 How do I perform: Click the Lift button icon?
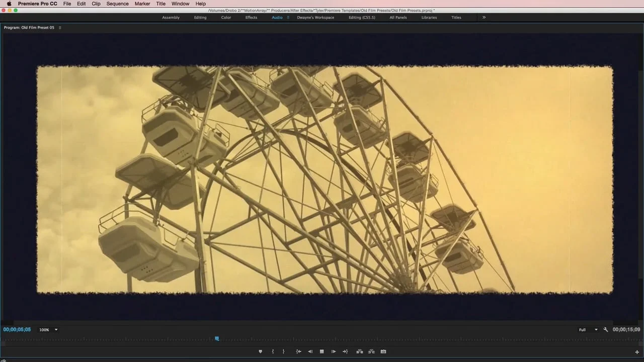click(360, 351)
